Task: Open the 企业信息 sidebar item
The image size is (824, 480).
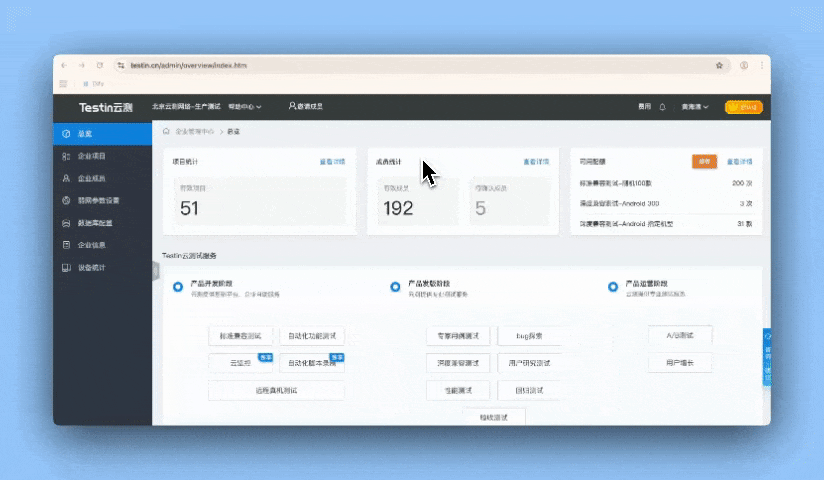Action: pyautogui.click(x=66, y=245)
